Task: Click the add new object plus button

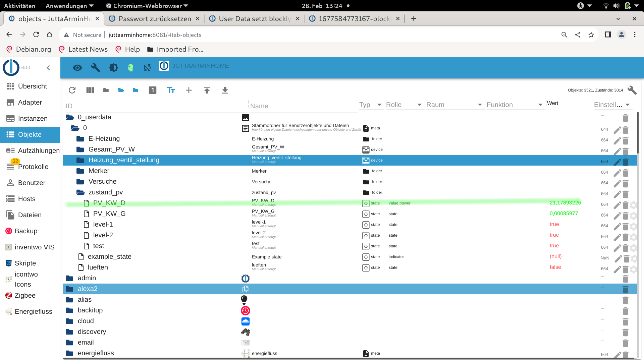Action: pyautogui.click(x=189, y=90)
